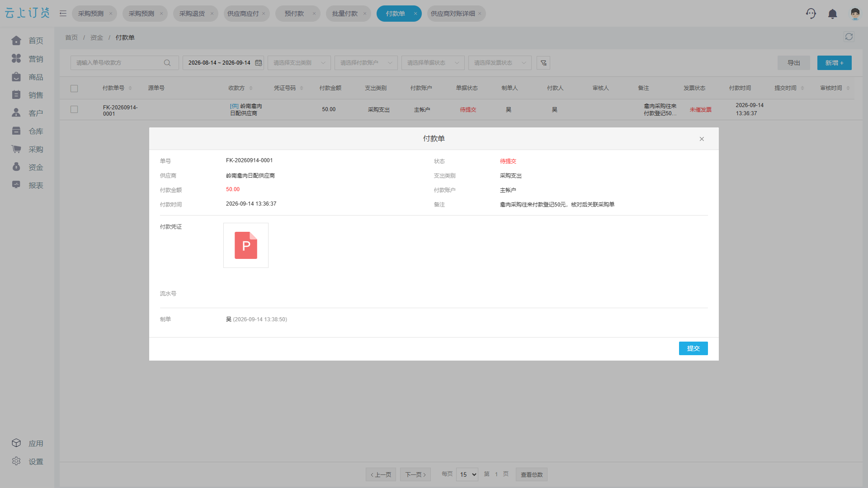Open notifications bell icon
This screenshot has height=488, width=868.
pos(832,14)
